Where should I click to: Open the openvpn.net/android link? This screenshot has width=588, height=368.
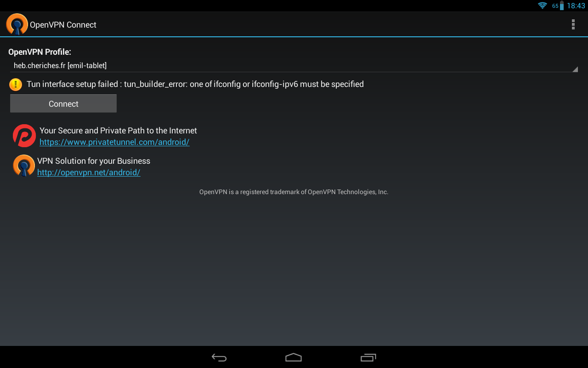89,172
